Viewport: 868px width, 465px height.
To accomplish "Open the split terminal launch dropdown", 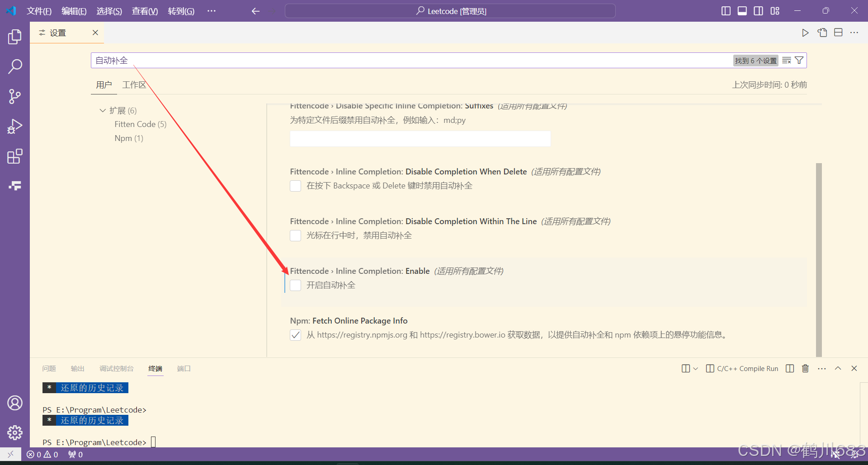I will coord(694,368).
